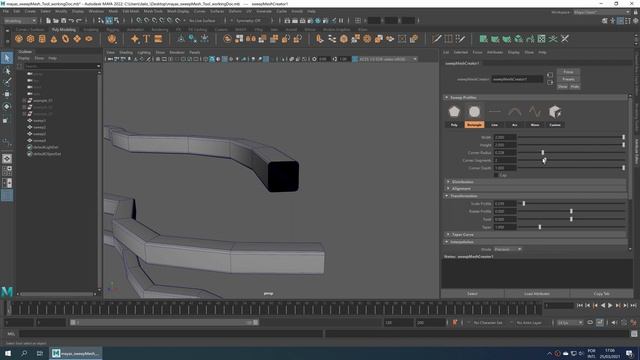The height and width of the screenshot is (360, 640).
Task: Open the Mesh Tools menu
Action: point(153,11)
